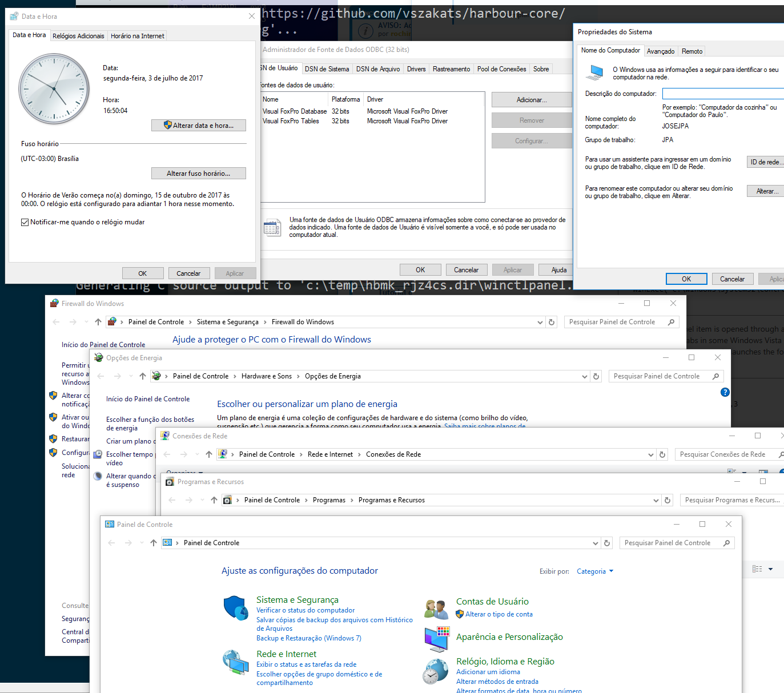Expand address history dropdown in Conexões de Rede
This screenshot has height=693, width=784.
(x=651, y=454)
